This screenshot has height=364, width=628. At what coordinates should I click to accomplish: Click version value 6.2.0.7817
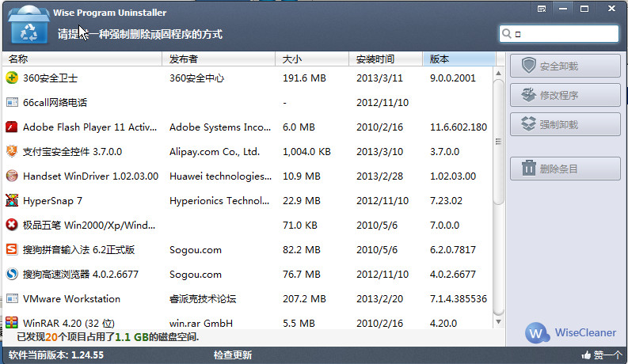point(453,249)
